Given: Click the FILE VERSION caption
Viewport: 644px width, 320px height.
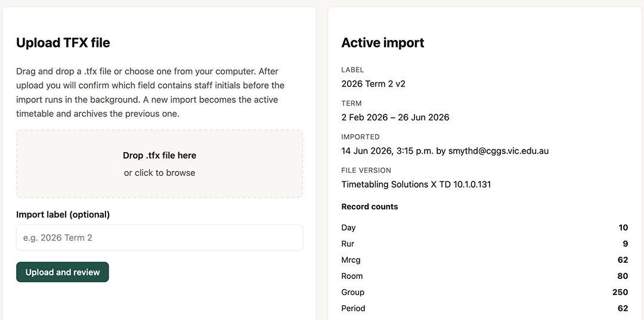Looking at the screenshot, I should 366,170.
